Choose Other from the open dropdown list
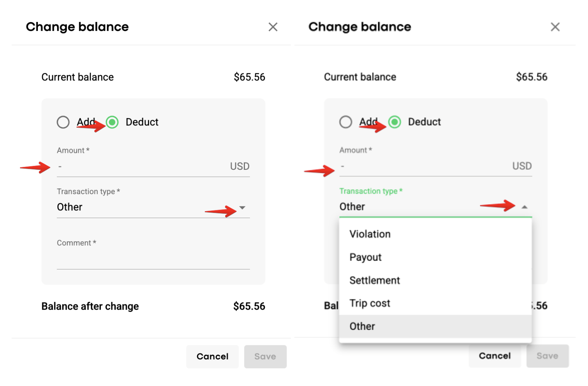 362,327
